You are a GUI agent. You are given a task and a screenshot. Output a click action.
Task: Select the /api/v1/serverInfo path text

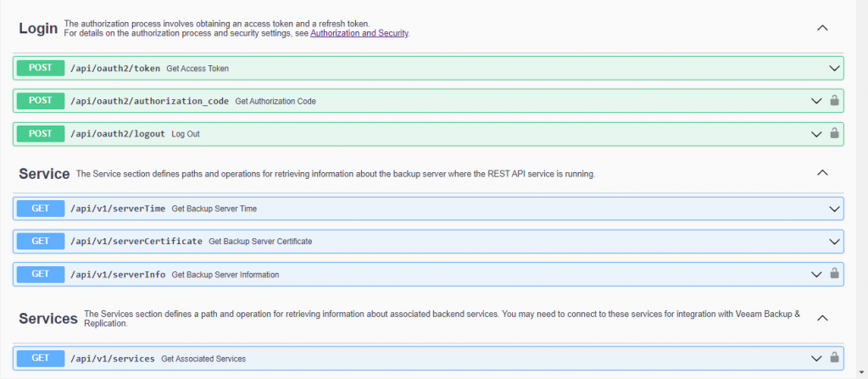pos(118,274)
